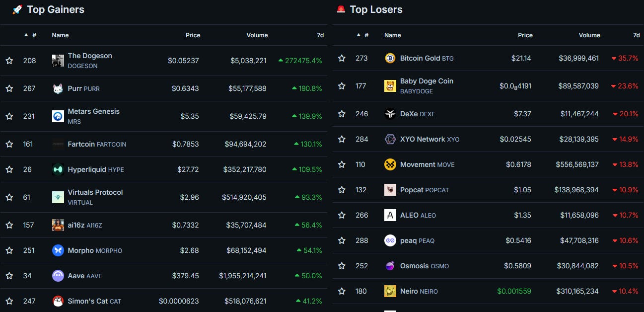Sort Top Losers by rank number

[x=363, y=35]
